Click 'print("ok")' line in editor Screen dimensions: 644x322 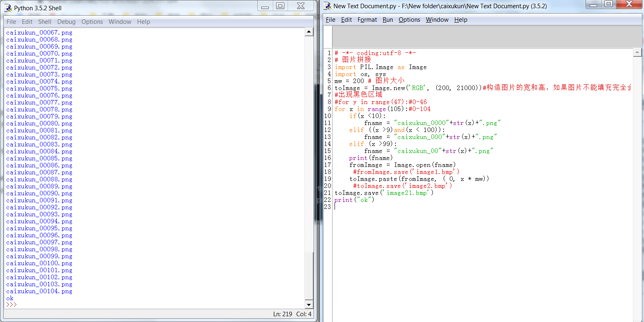354,200
